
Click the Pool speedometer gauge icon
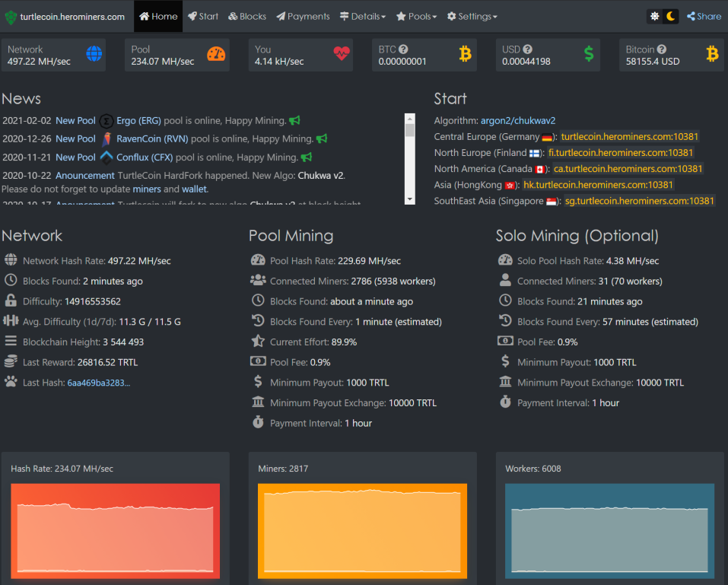pos(216,54)
